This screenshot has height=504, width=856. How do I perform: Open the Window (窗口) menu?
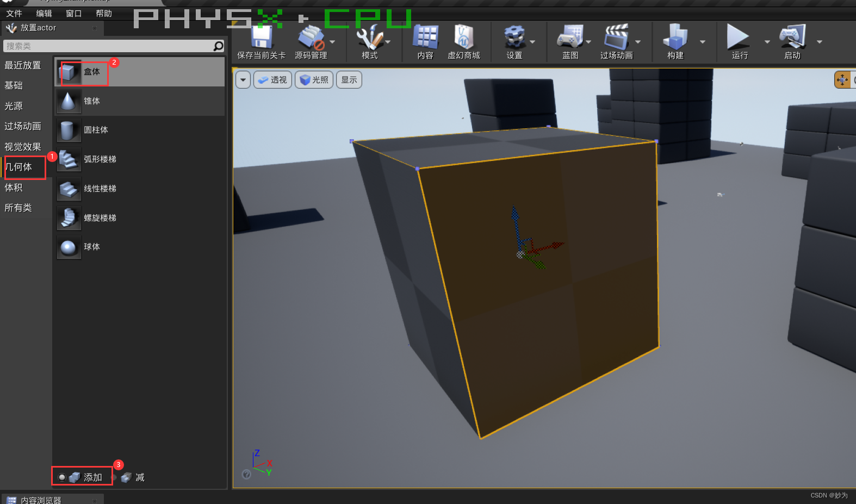pyautogui.click(x=73, y=14)
